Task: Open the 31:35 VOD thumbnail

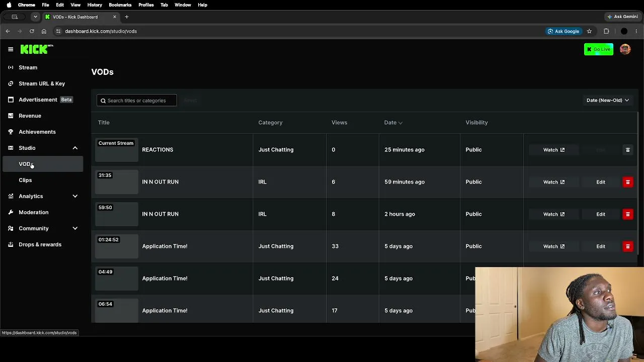Action: point(117,182)
